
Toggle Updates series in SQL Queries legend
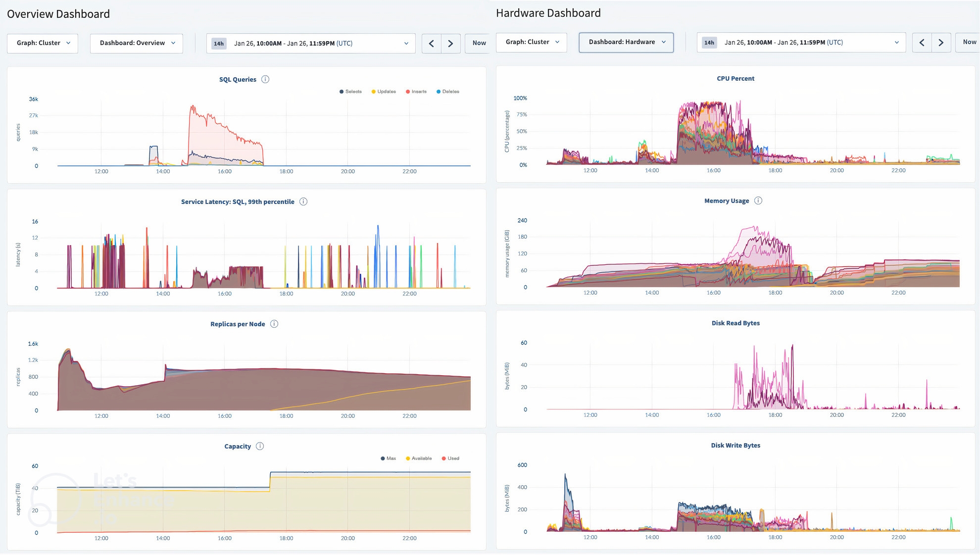(384, 92)
